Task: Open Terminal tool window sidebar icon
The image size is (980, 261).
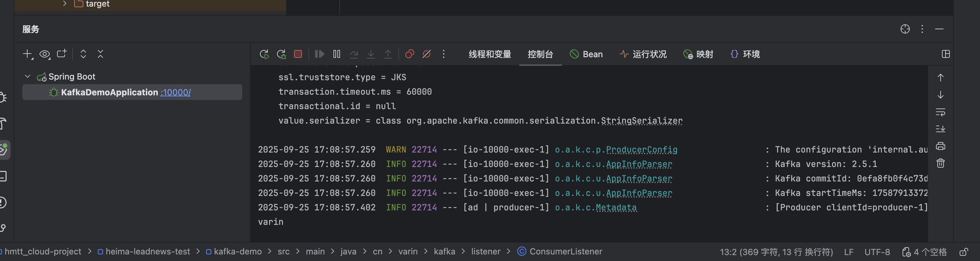Action: (x=3, y=176)
